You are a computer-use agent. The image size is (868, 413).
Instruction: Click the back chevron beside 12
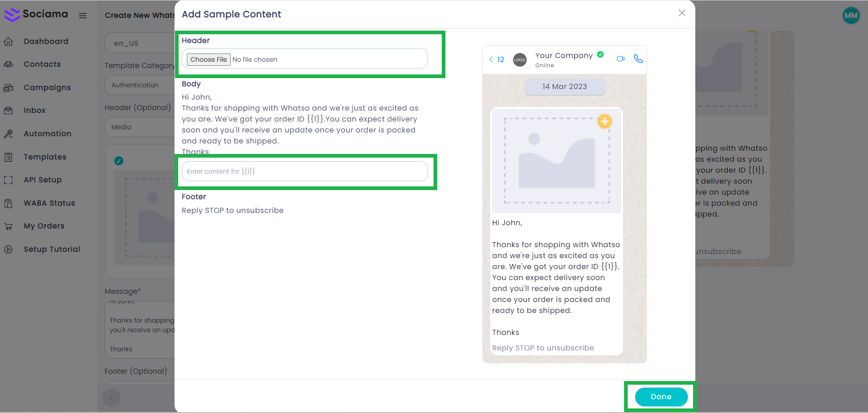[491, 59]
